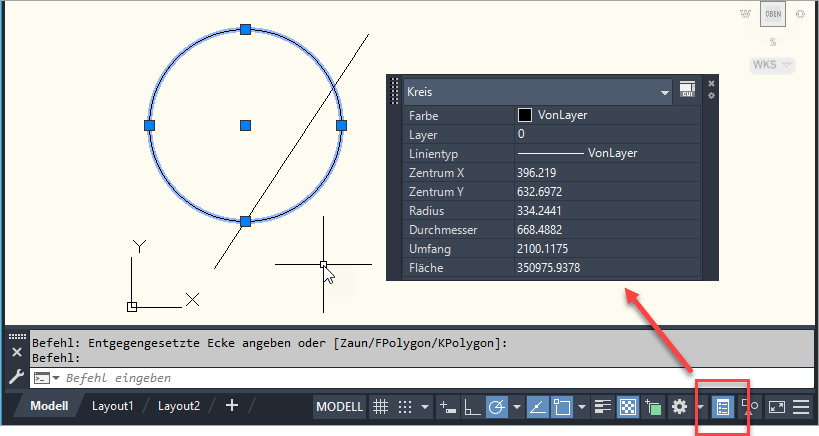Click Fläche value 350975.9378

point(607,268)
